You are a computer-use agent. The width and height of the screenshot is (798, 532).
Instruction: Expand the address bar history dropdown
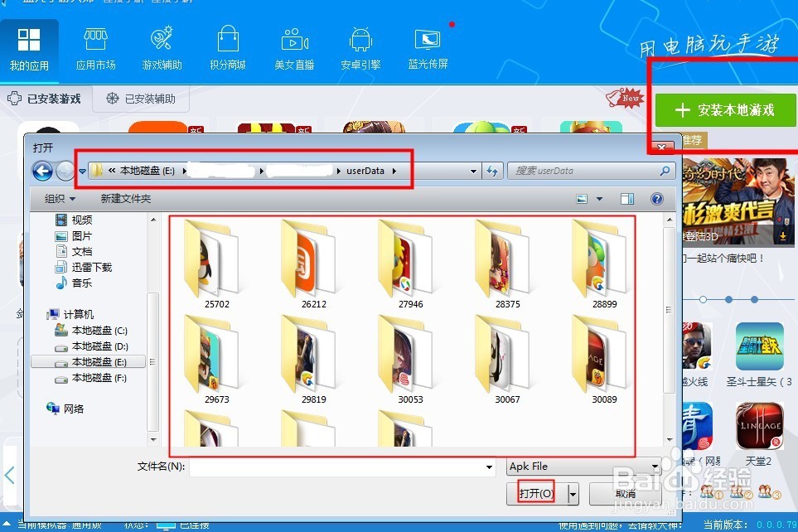(x=473, y=171)
